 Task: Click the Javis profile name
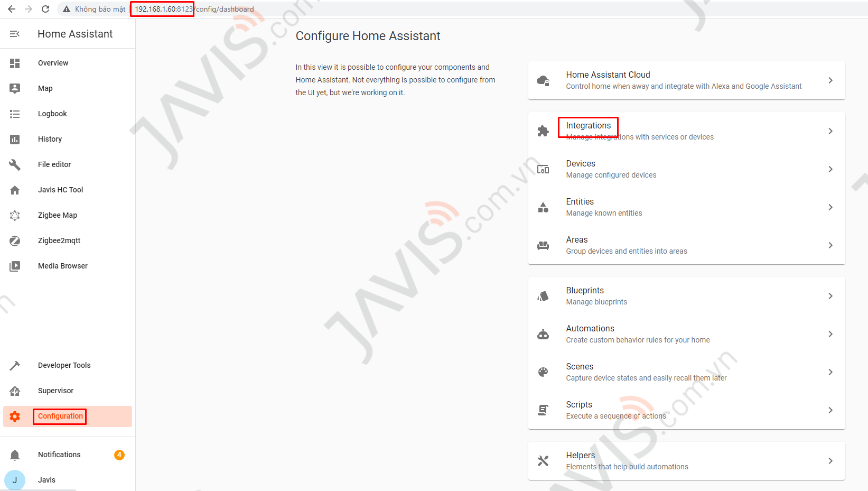[46, 480]
